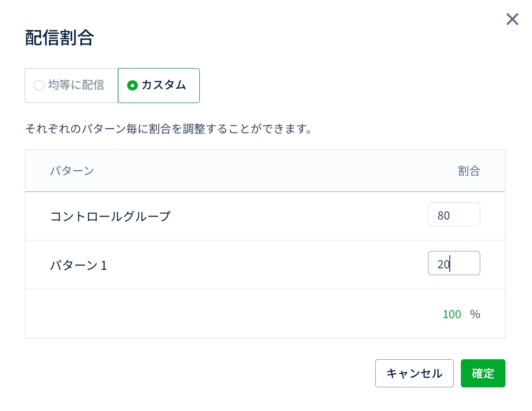Select the コントロールグループ row label
This screenshot has width=532, height=411.
coord(110,216)
